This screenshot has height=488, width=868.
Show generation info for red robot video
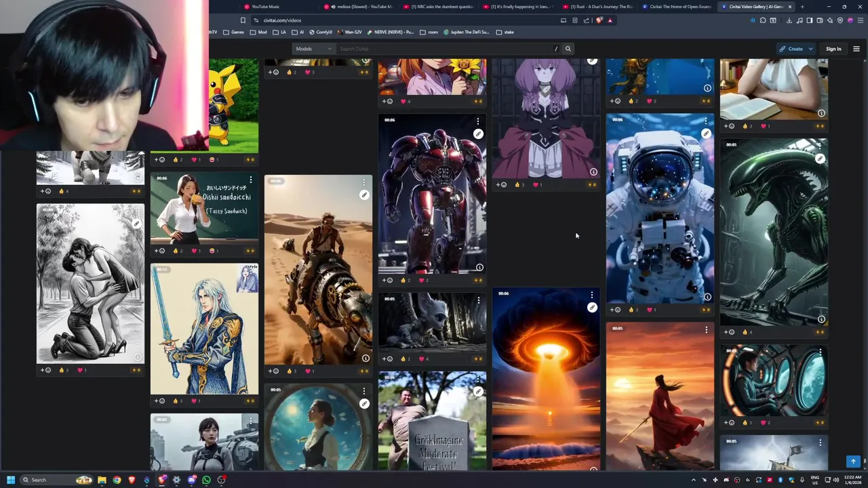(479, 267)
